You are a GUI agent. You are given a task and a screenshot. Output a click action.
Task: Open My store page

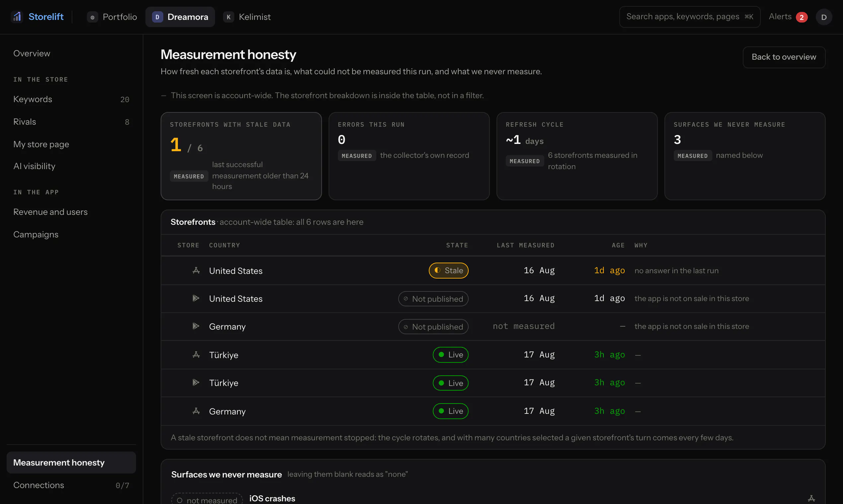click(x=71, y=144)
